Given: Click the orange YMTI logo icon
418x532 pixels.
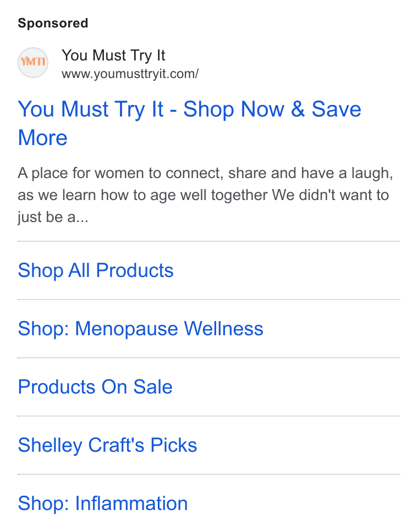Looking at the screenshot, I should (33, 63).
